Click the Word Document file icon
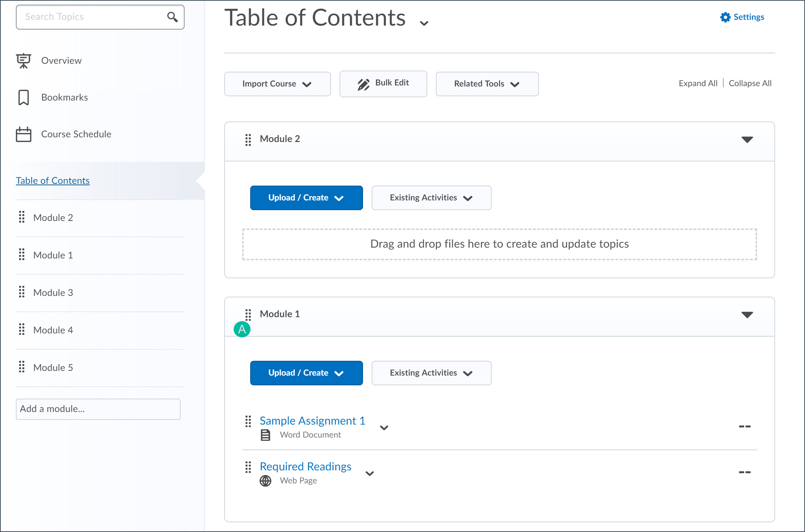Image resolution: width=805 pixels, height=532 pixels. pyautogui.click(x=265, y=435)
